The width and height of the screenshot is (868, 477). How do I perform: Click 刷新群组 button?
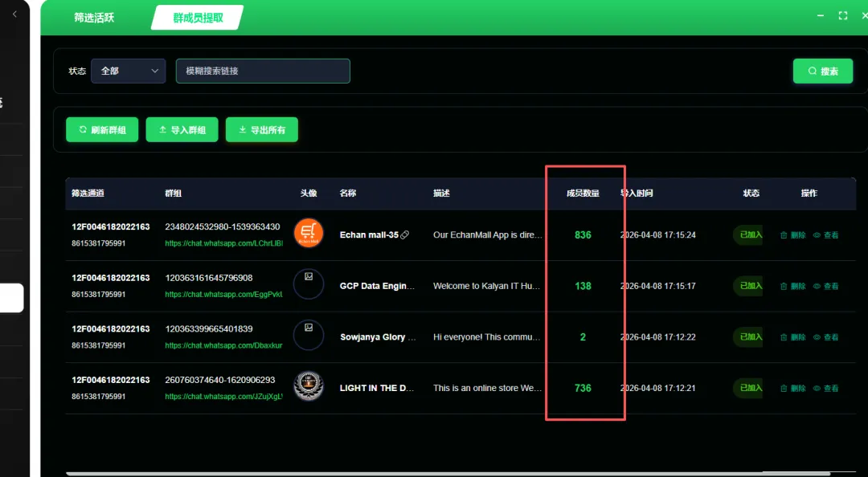tap(102, 129)
